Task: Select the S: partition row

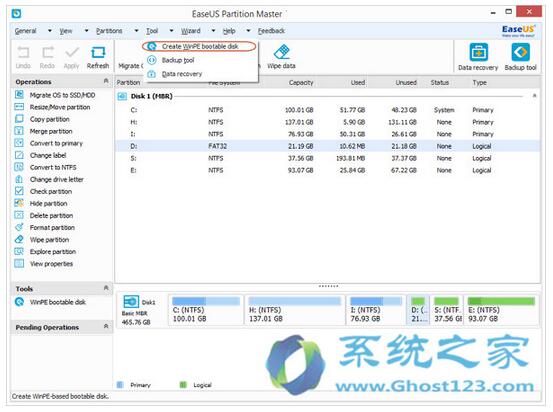Action: pyautogui.click(x=327, y=158)
